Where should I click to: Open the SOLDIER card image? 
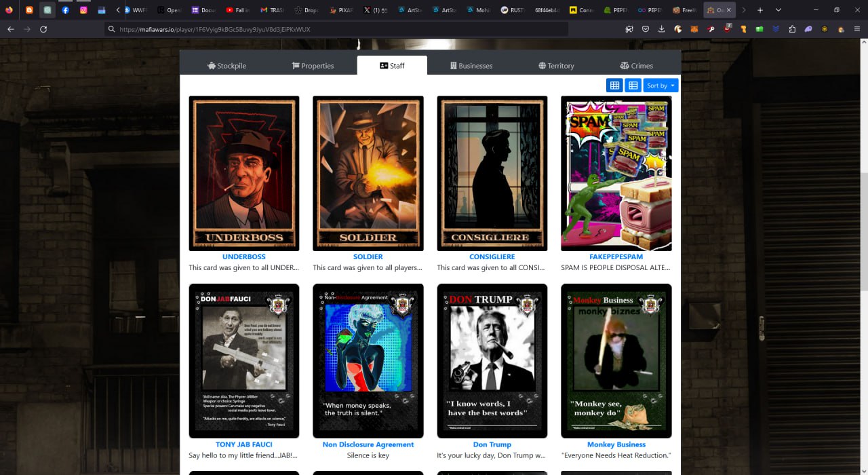coord(368,174)
